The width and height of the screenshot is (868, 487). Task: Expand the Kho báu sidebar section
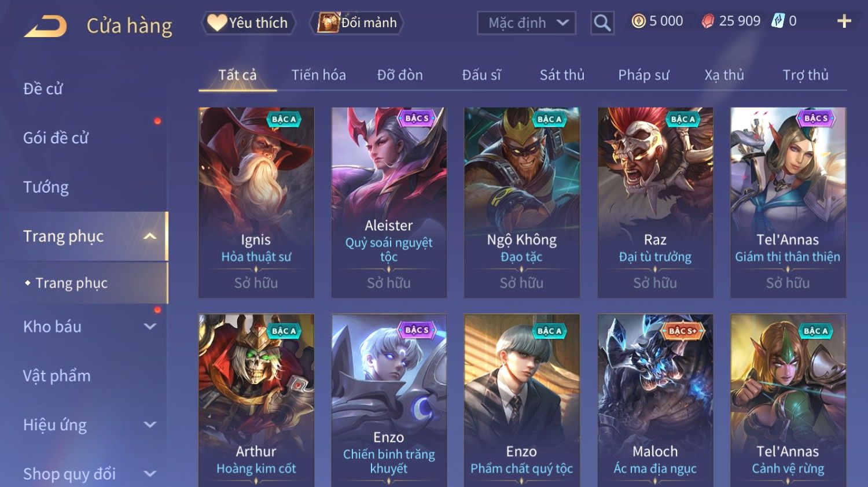[x=150, y=327]
